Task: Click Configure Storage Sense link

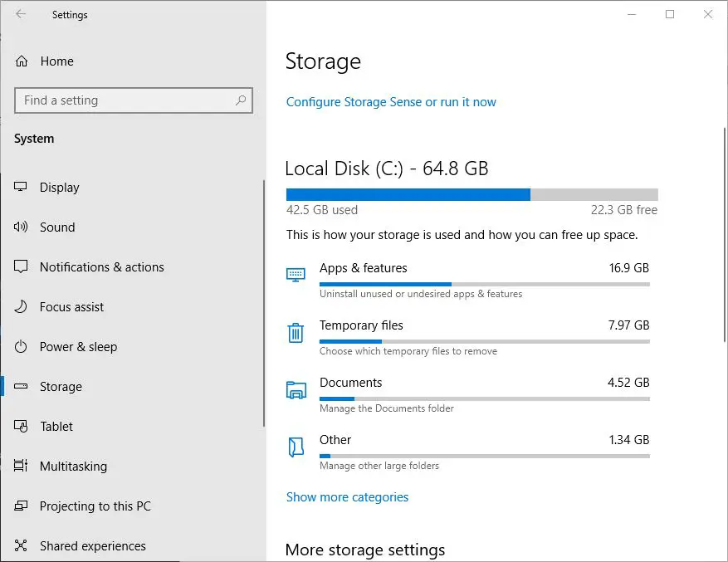Action: click(391, 102)
